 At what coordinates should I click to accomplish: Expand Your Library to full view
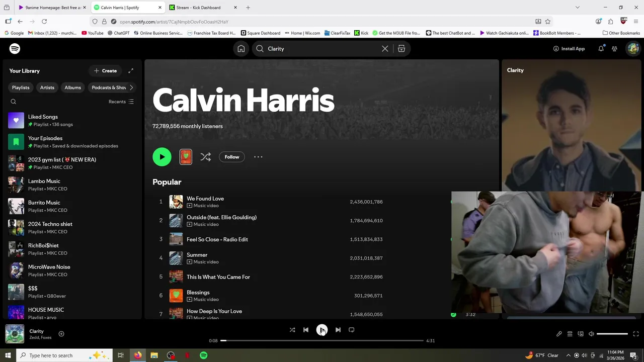(131, 71)
